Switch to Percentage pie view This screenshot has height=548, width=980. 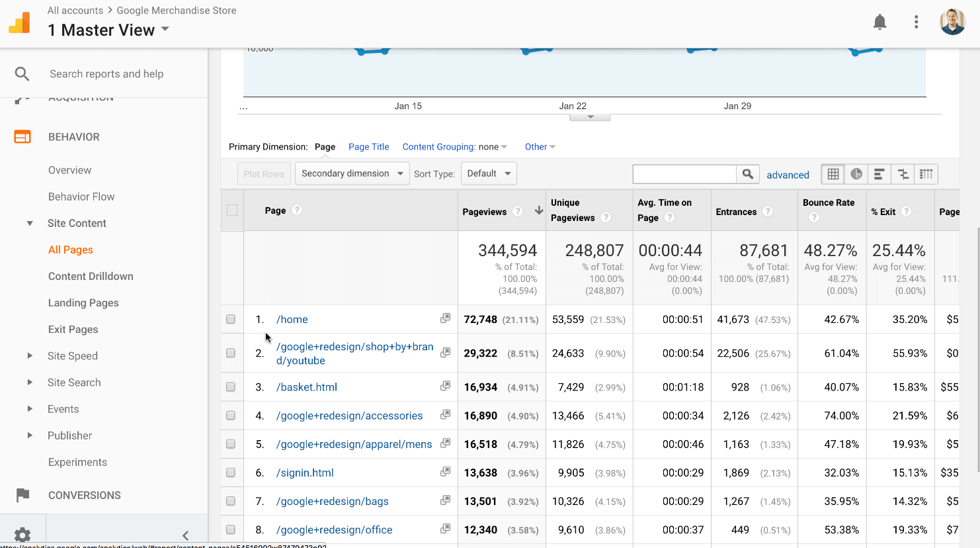(x=856, y=174)
